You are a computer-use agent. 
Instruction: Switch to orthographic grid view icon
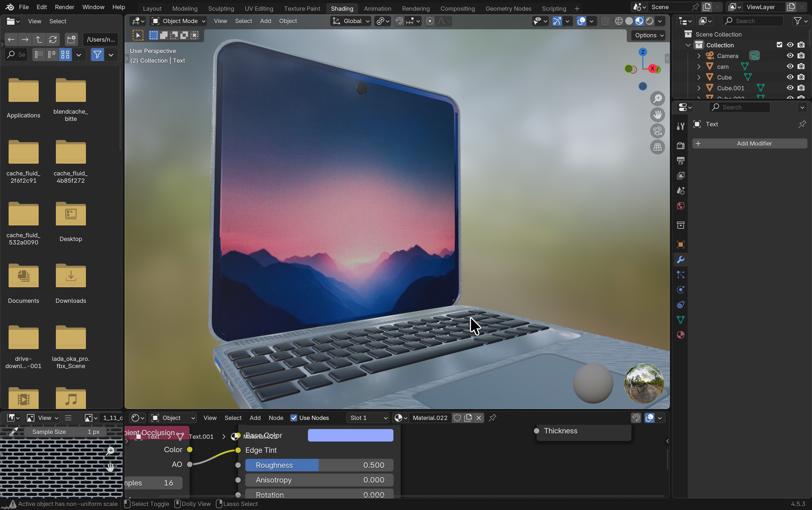(x=657, y=147)
